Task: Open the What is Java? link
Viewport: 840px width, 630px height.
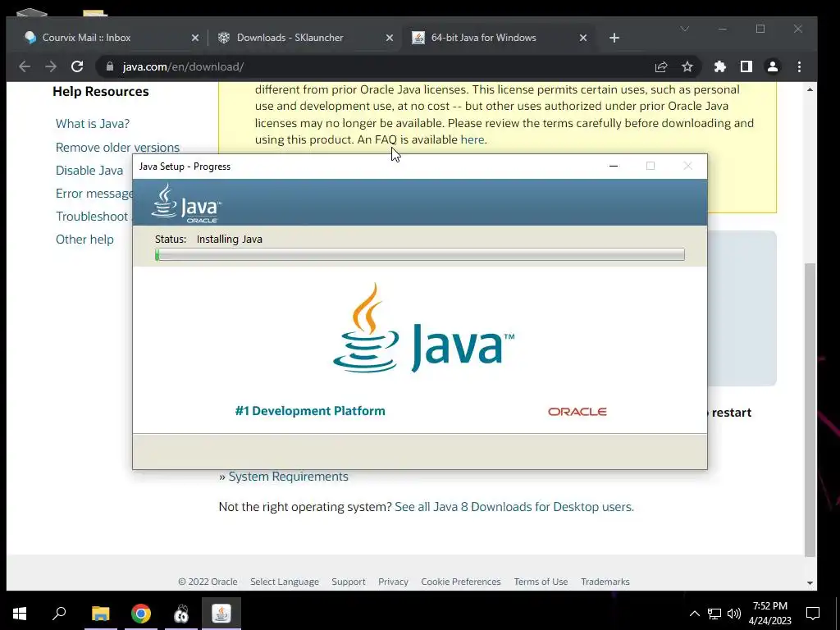Action: click(x=93, y=124)
